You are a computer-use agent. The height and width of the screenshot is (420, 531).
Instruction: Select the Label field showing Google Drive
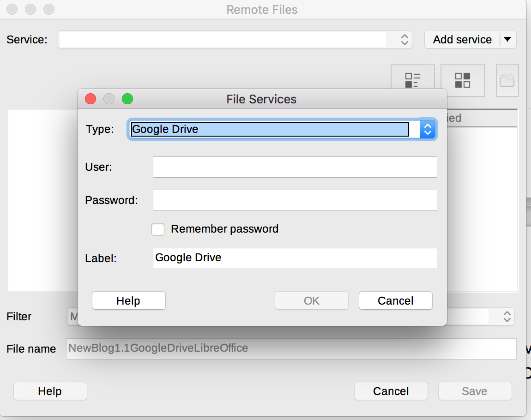(295, 258)
